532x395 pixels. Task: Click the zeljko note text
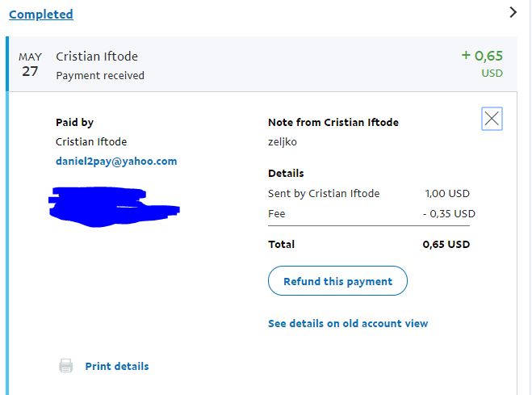point(283,142)
